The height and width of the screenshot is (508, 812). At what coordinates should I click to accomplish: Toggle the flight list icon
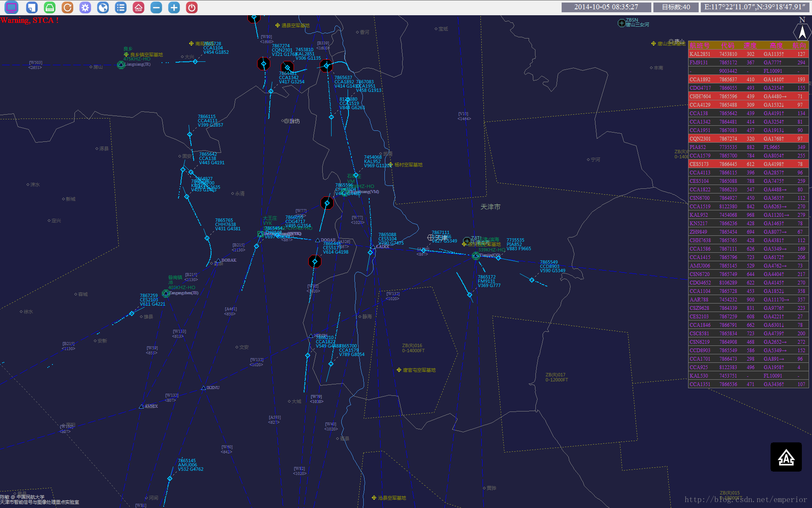121,7
